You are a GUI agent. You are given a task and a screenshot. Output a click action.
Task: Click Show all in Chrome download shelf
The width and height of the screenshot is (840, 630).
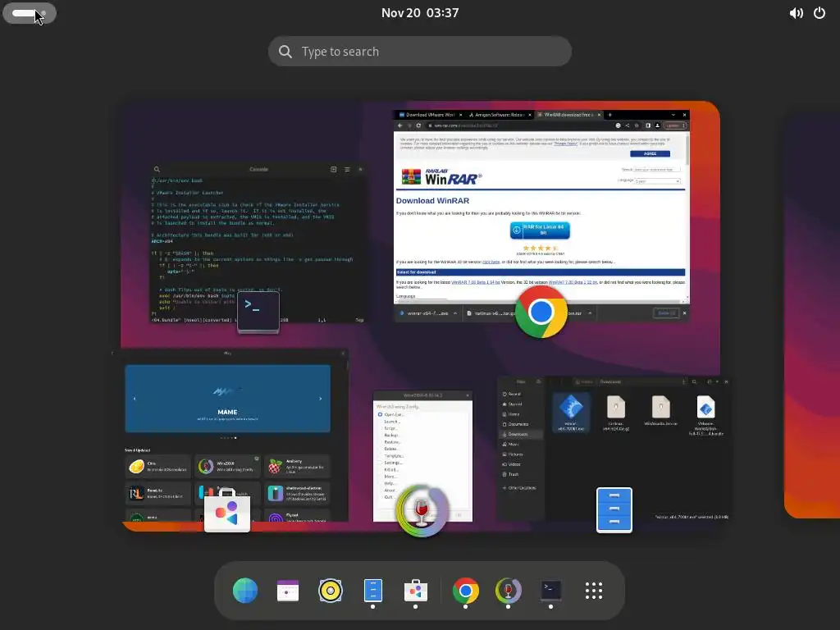click(666, 313)
